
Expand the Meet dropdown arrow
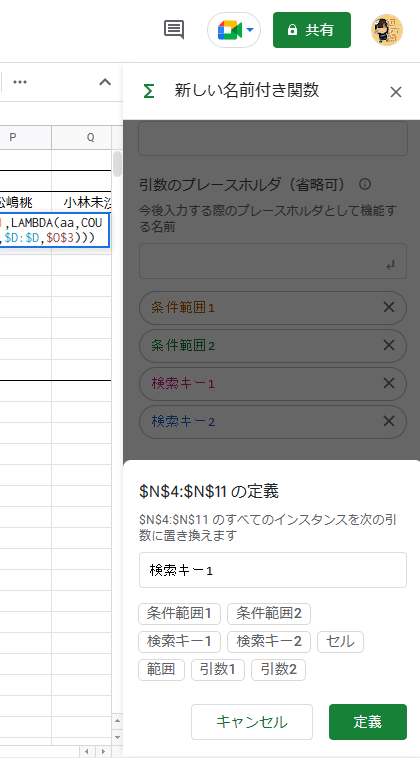250,30
